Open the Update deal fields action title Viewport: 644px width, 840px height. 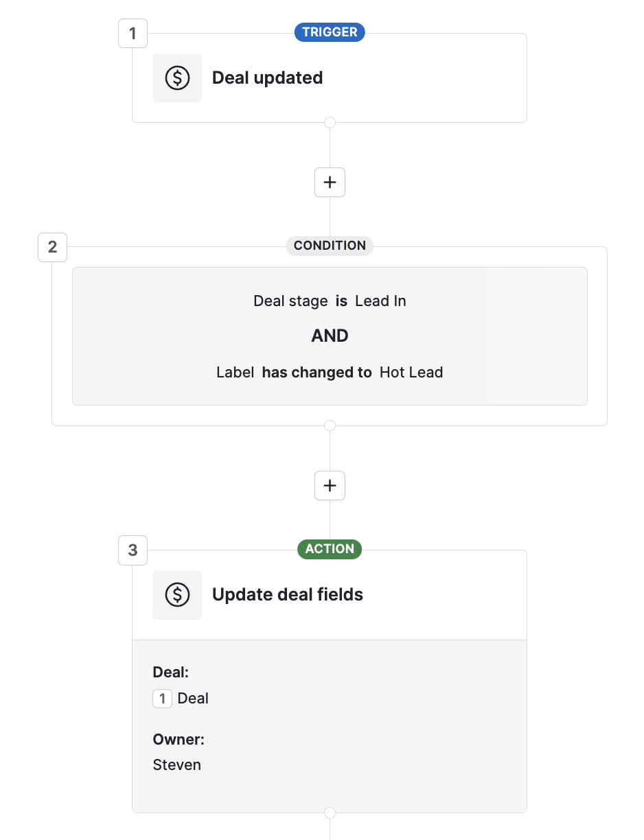288,594
